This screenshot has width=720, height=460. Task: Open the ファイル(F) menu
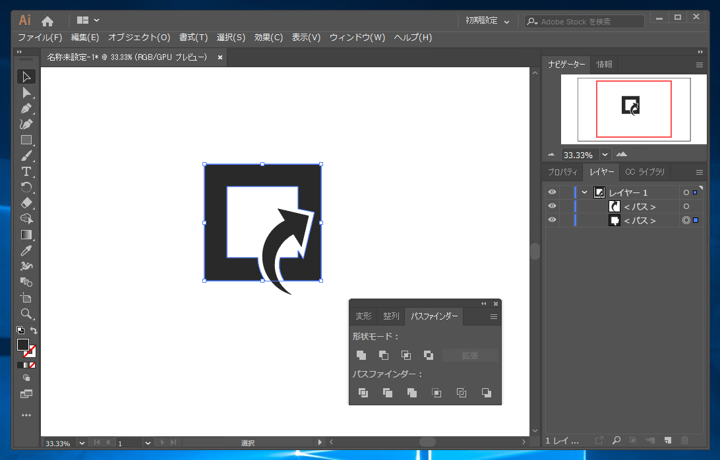[40, 38]
